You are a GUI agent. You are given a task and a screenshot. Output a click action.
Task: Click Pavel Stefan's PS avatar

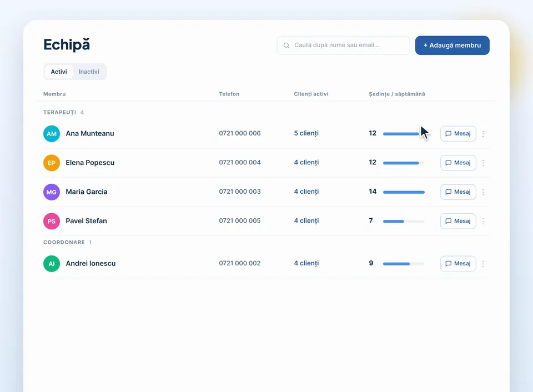[52, 222]
